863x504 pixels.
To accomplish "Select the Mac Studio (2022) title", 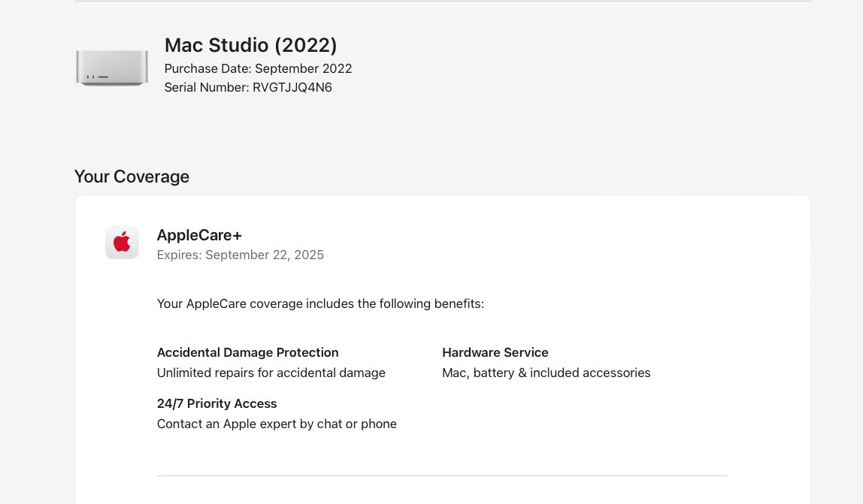I will 250,45.
